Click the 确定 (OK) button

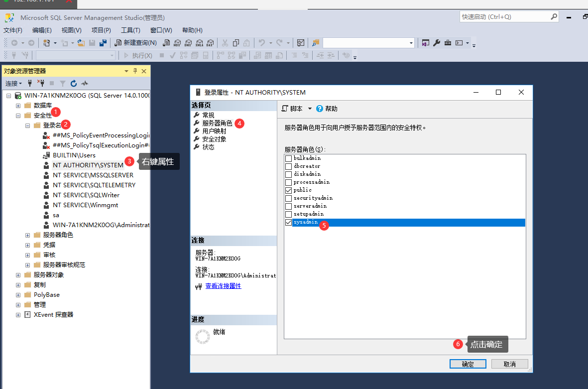(468, 364)
